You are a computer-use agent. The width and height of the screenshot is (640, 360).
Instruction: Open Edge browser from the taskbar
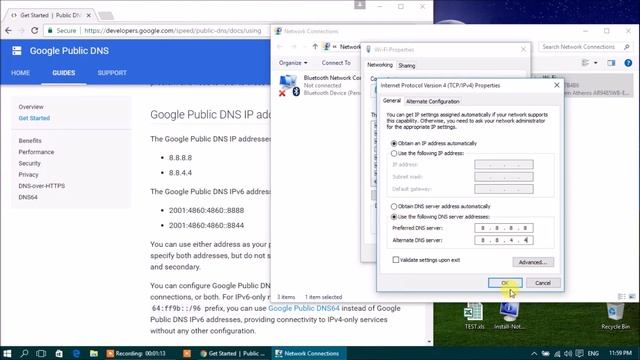click(x=76, y=353)
